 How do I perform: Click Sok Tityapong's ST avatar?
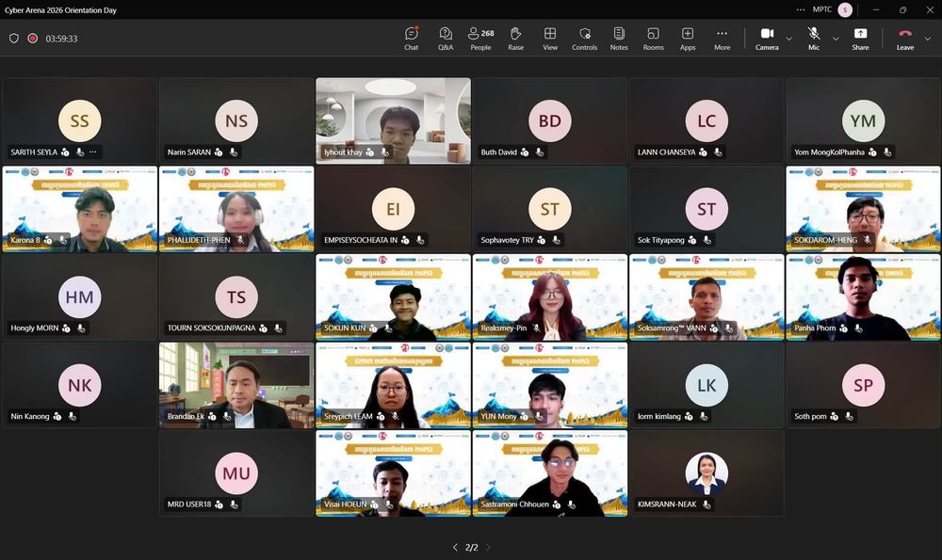706,209
